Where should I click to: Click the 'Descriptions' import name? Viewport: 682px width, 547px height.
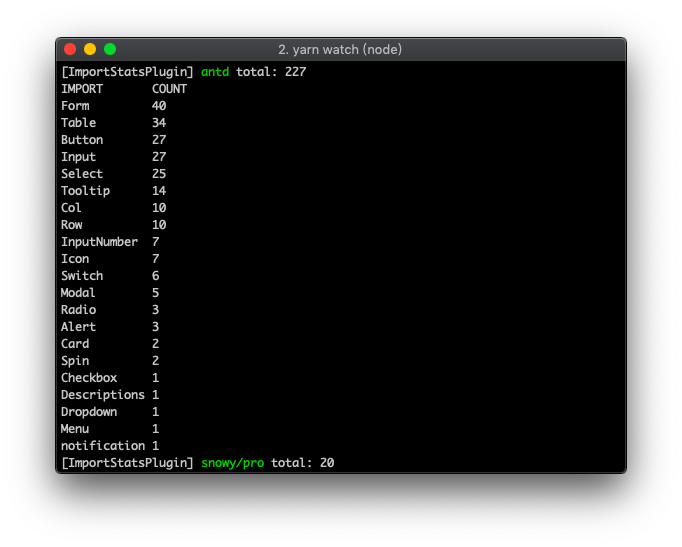[103, 394]
